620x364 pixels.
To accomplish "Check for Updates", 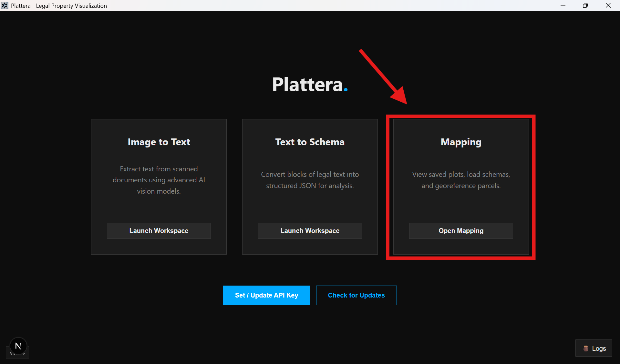I will [x=356, y=295].
